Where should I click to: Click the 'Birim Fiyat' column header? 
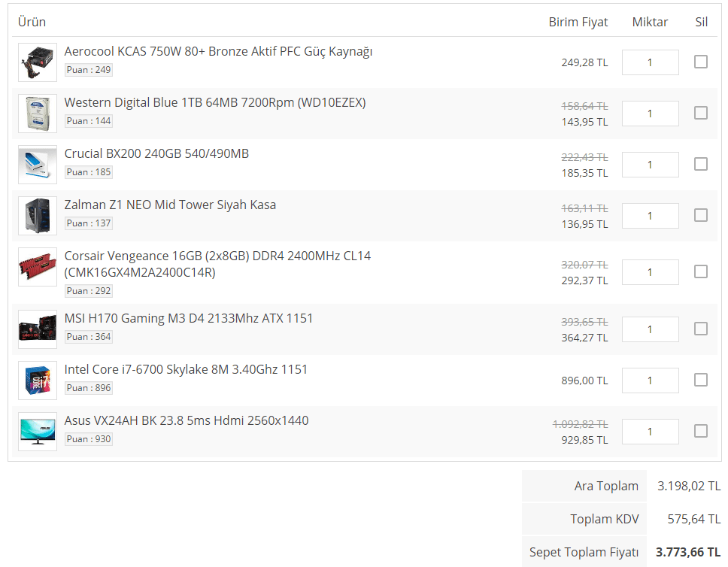pos(578,22)
